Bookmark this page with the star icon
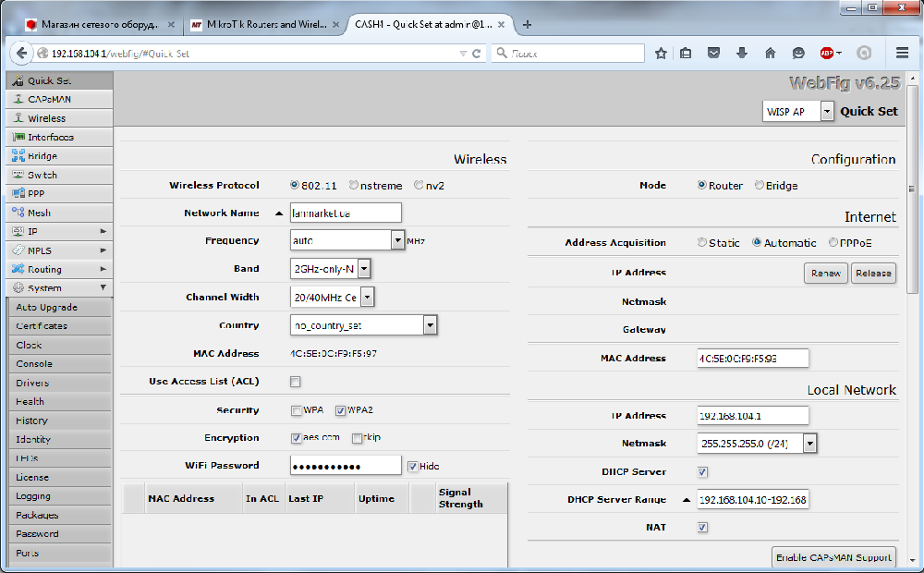924x573 pixels. [661, 54]
